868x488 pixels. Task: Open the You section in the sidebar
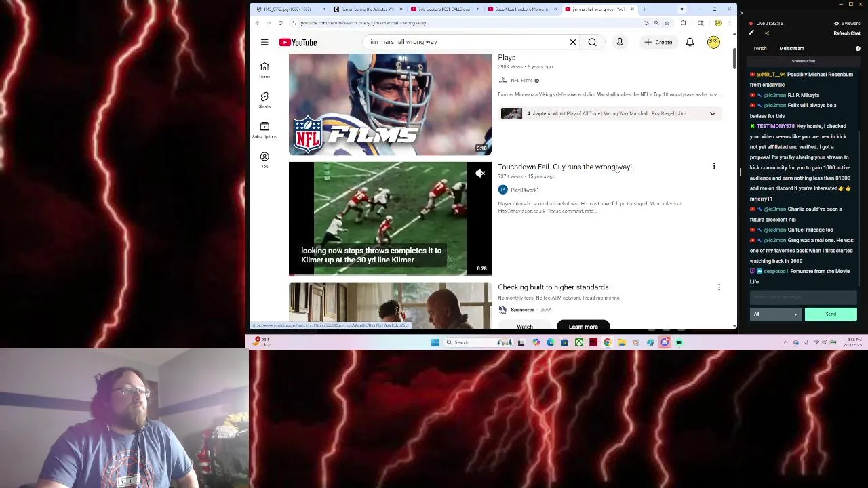pyautogui.click(x=264, y=159)
